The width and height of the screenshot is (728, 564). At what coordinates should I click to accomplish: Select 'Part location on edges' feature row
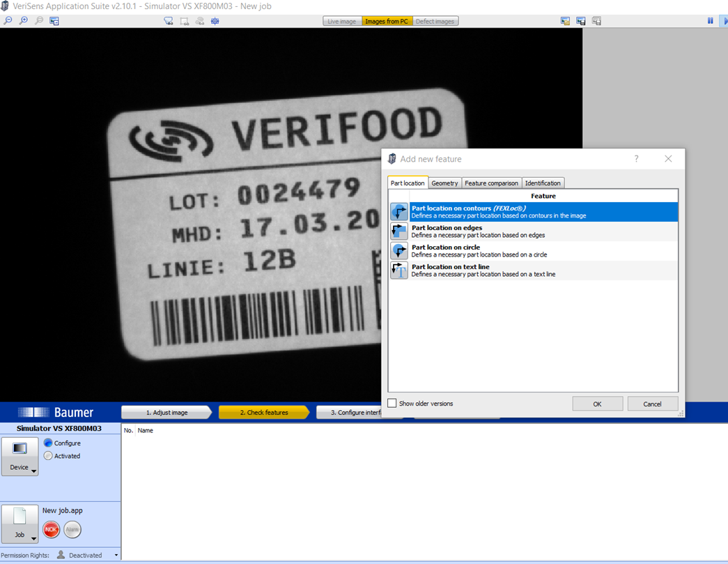coord(534,231)
